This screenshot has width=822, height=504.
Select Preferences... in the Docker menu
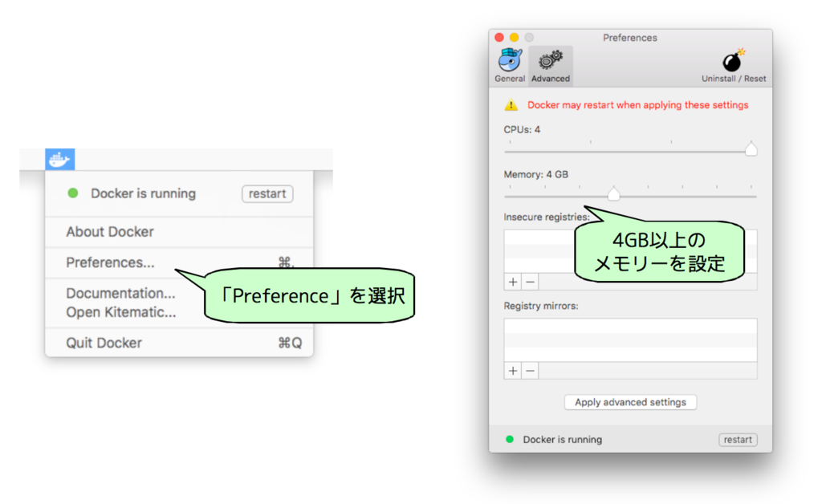tap(179, 262)
